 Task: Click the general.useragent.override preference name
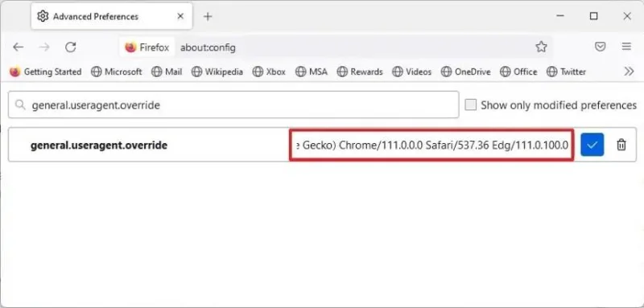pos(99,146)
